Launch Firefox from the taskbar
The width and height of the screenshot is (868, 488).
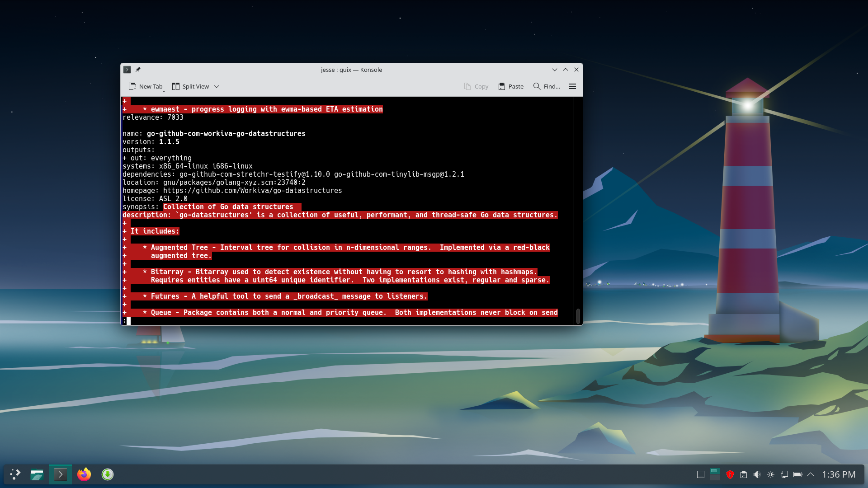(x=84, y=474)
